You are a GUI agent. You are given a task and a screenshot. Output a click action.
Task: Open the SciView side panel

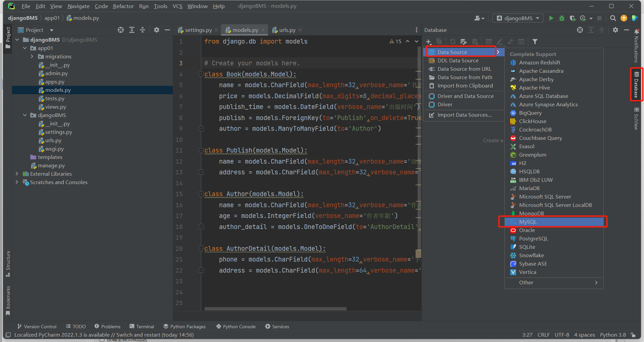(636, 119)
